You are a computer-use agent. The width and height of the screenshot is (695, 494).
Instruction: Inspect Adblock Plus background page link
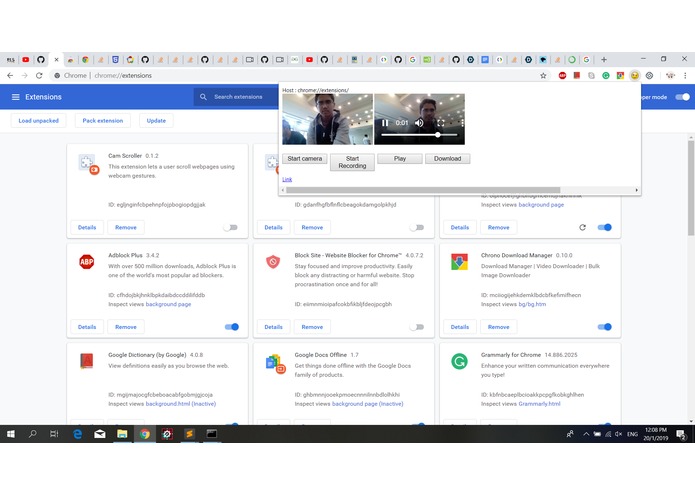pyautogui.click(x=168, y=304)
